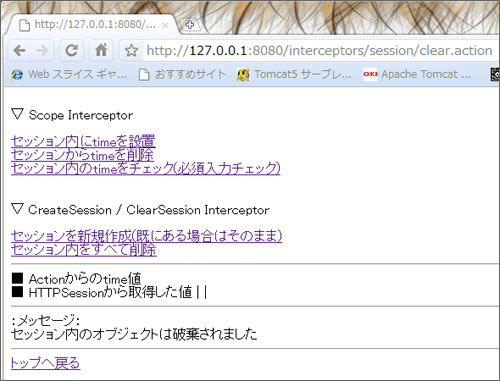Reload the current page

71,51
